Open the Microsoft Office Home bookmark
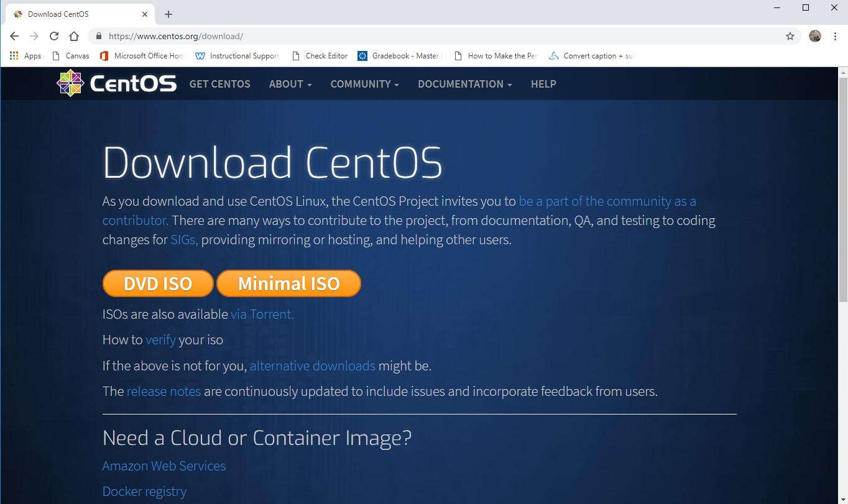This screenshot has width=848, height=504. tap(142, 56)
